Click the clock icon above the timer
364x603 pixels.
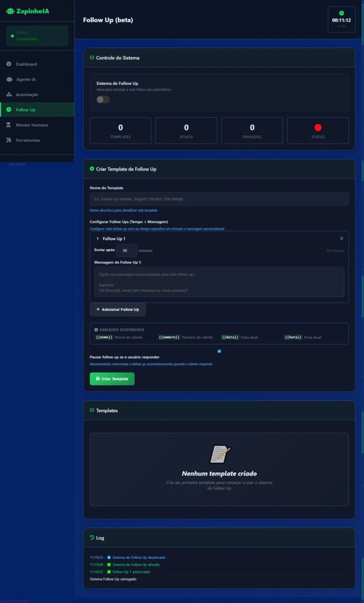[341, 13]
